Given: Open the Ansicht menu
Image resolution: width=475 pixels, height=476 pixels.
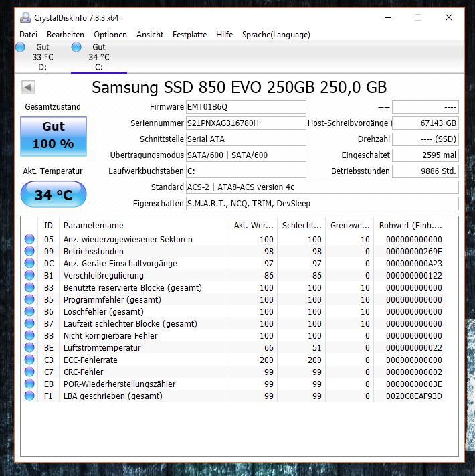Looking at the screenshot, I should pyautogui.click(x=150, y=35).
